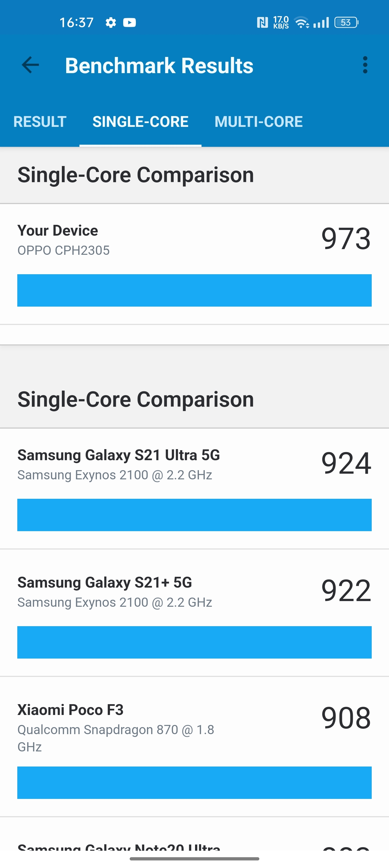
Task: Tap the YouTube icon in the status bar
Action: [x=130, y=22]
